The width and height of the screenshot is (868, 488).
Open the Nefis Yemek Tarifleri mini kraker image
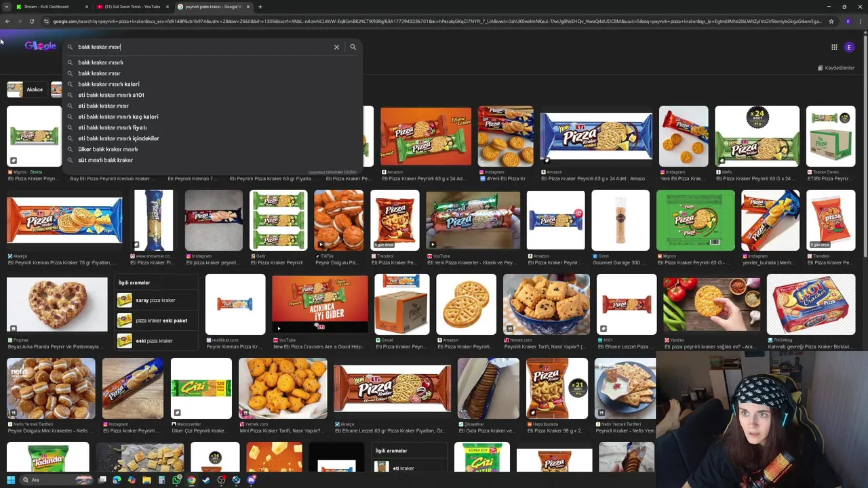51,388
